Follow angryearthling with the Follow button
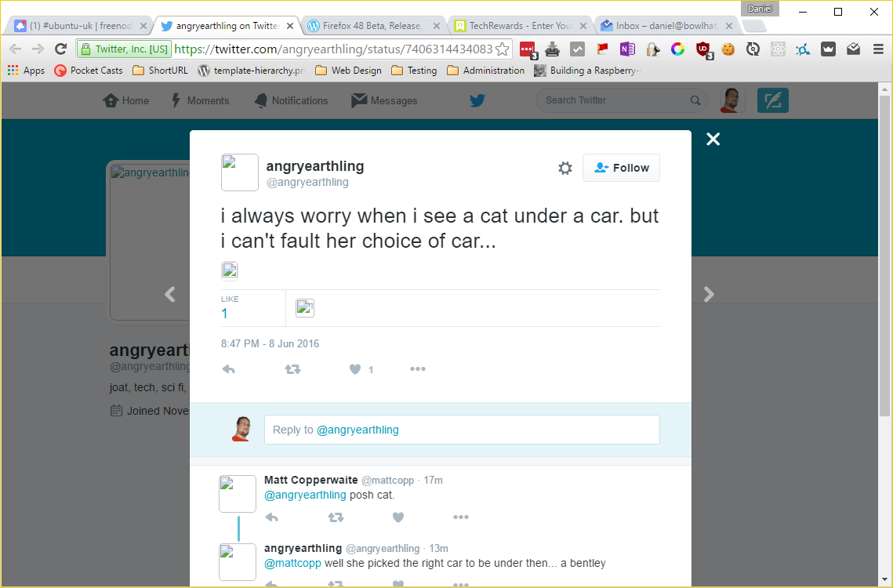 coord(621,168)
